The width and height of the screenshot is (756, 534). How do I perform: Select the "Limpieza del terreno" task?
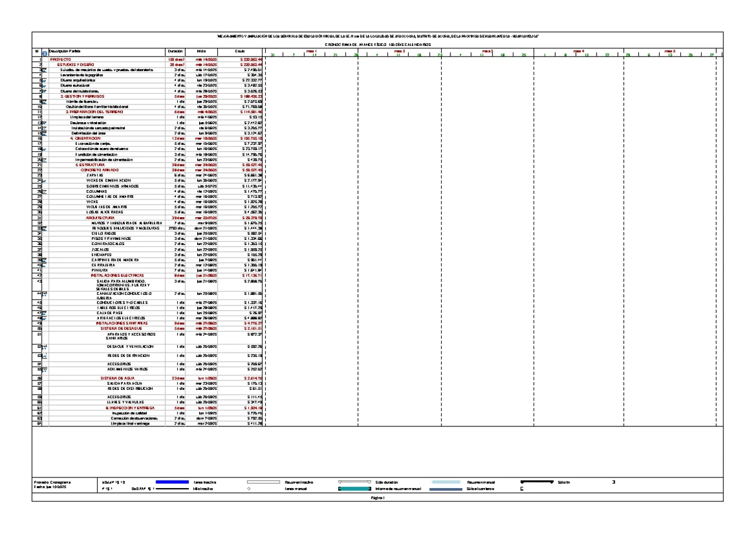point(86,117)
